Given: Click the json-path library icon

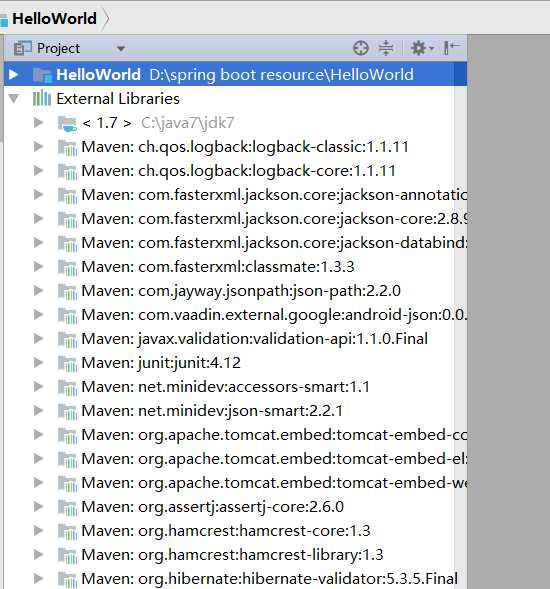Looking at the screenshot, I should point(67,292).
